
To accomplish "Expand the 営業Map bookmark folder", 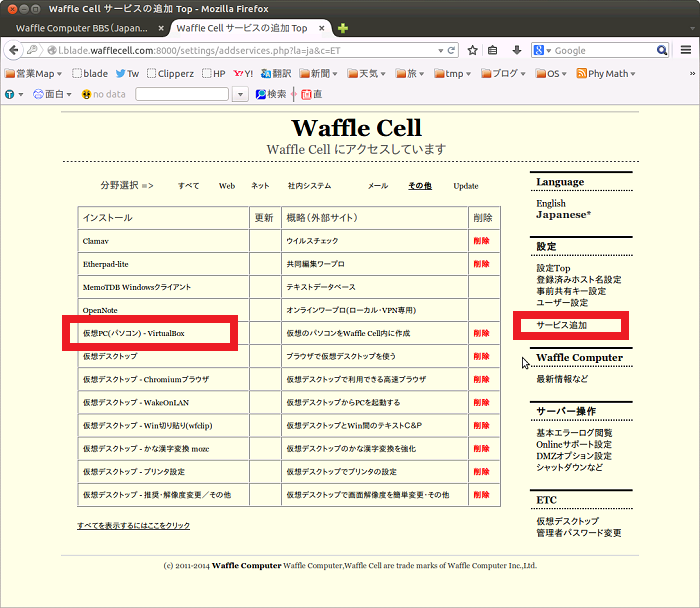I will [33, 74].
